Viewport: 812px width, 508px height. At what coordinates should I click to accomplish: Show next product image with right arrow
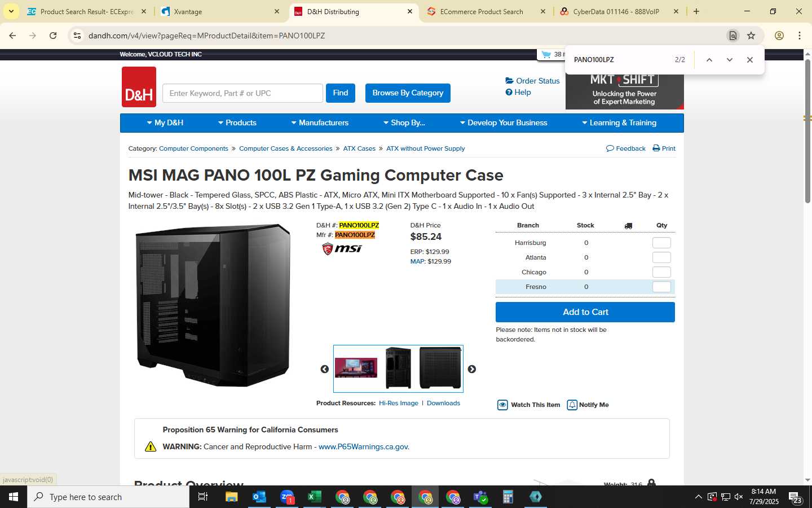click(x=472, y=369)
